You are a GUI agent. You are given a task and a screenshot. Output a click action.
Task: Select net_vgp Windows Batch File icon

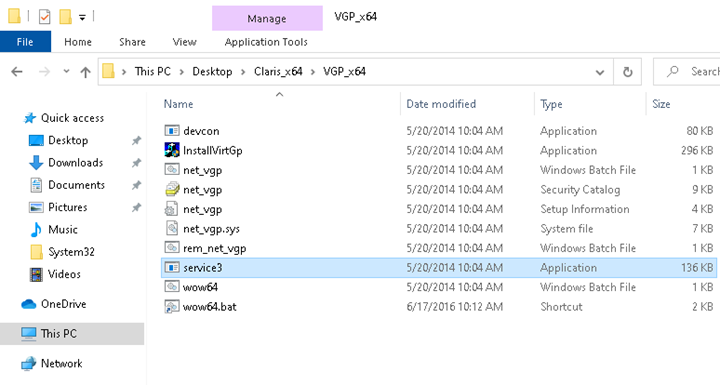pos(172,170)
